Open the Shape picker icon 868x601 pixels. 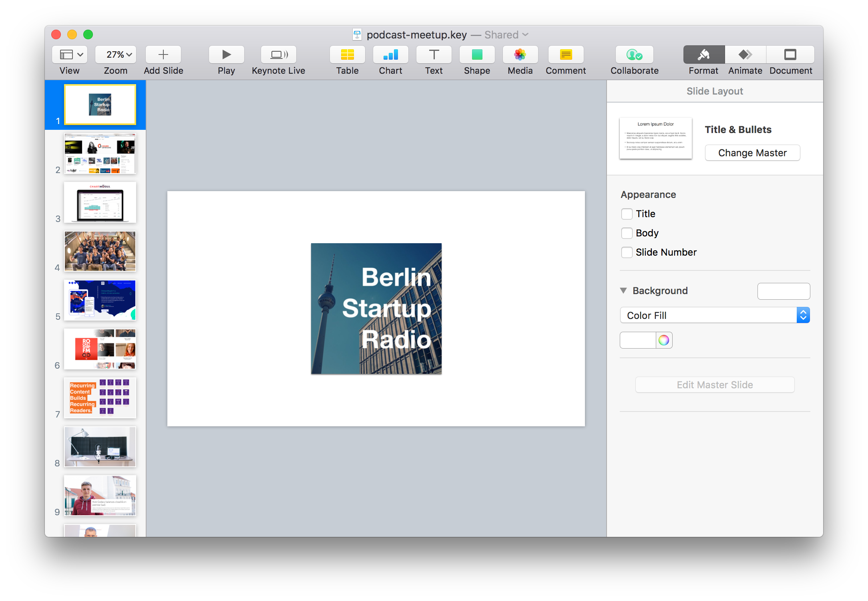pyautogui.click(x=477, y=54)
